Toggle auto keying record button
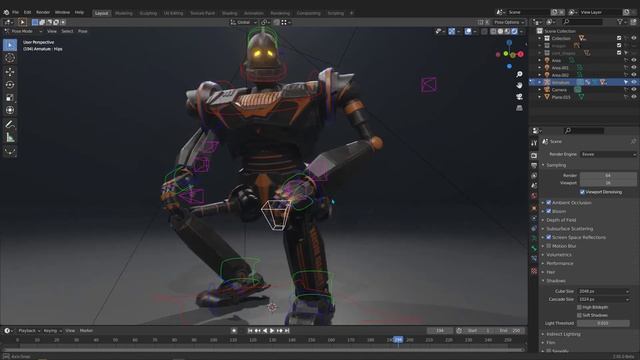Image resolution: width=640 pixels, height=360 pixels. (234, 331)
